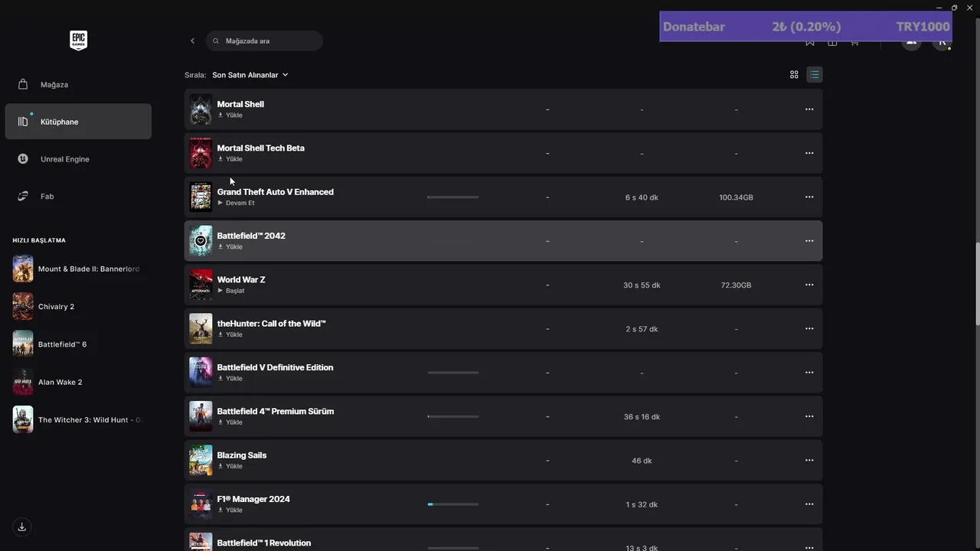Open the Mağaza store section
Viewport: 980px width, 551px height.
pos(54,84)
